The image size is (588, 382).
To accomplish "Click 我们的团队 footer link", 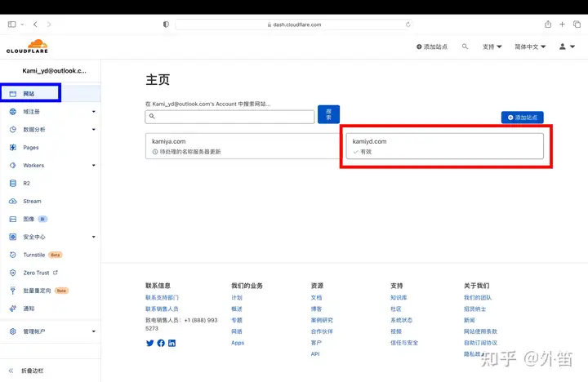I will click(478, 298).
